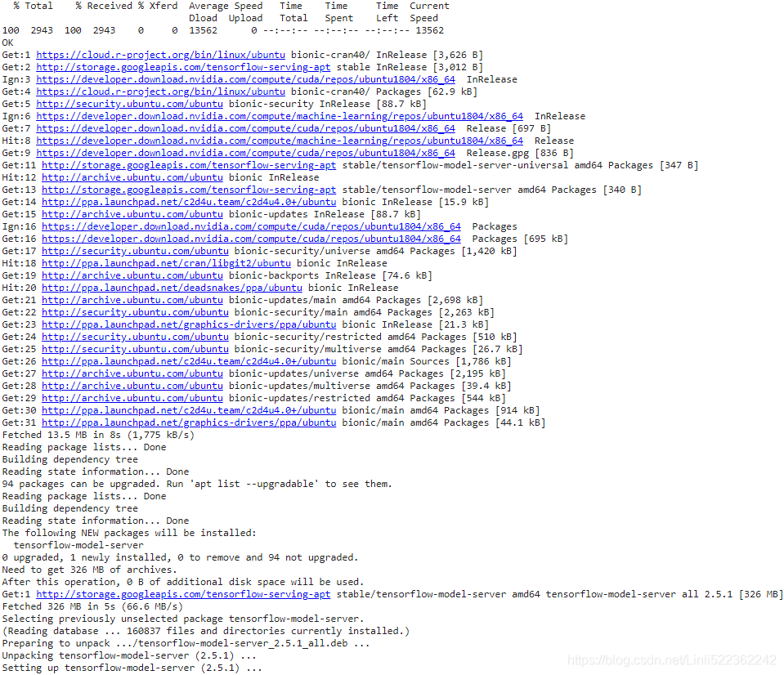The height and width of the screenshot is (675, 784).
Task: Open the Get:30 c2d4u main amd64 link
Action: coord(189,409)
